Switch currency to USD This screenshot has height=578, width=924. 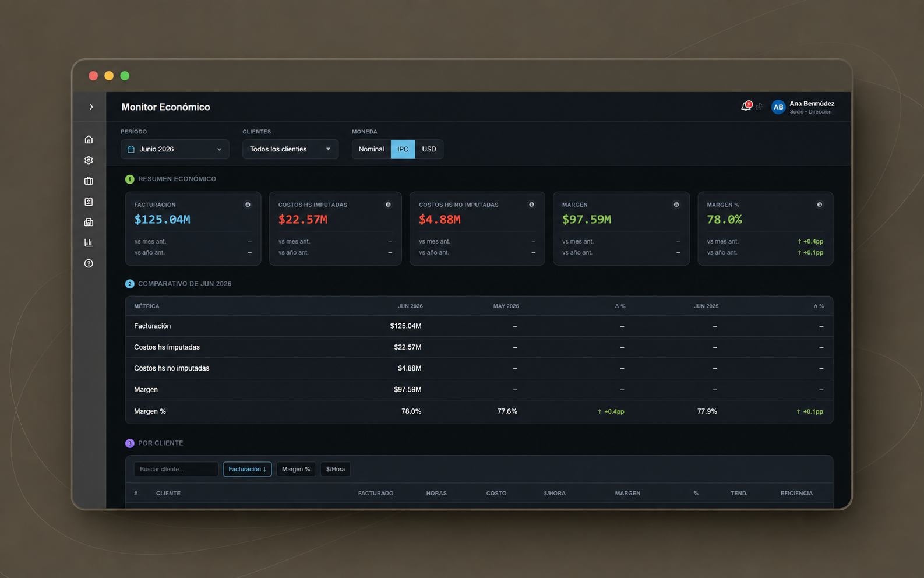[429, 149]
